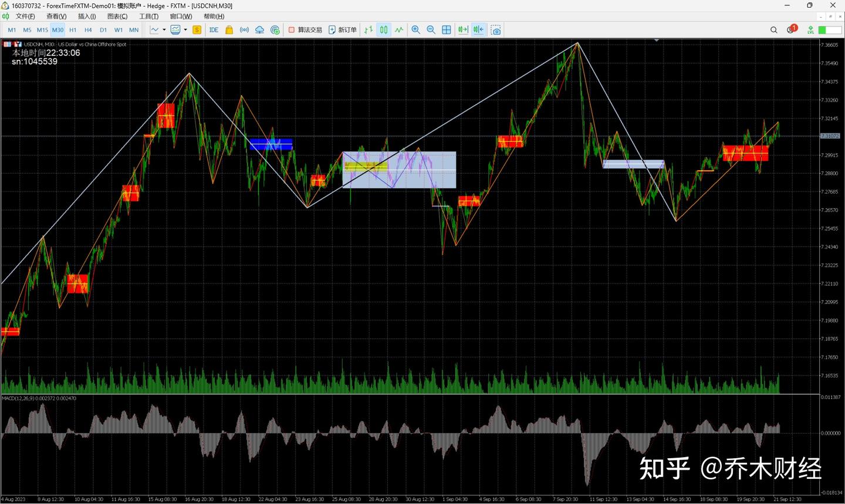Toggle Algo Trading (算法交易) on
This screenshot has width=845, height=504.
click(305, 30)
